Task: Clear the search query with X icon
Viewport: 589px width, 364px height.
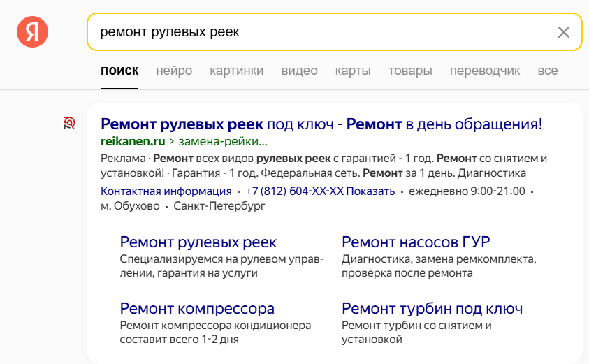Action: [563, 32]
